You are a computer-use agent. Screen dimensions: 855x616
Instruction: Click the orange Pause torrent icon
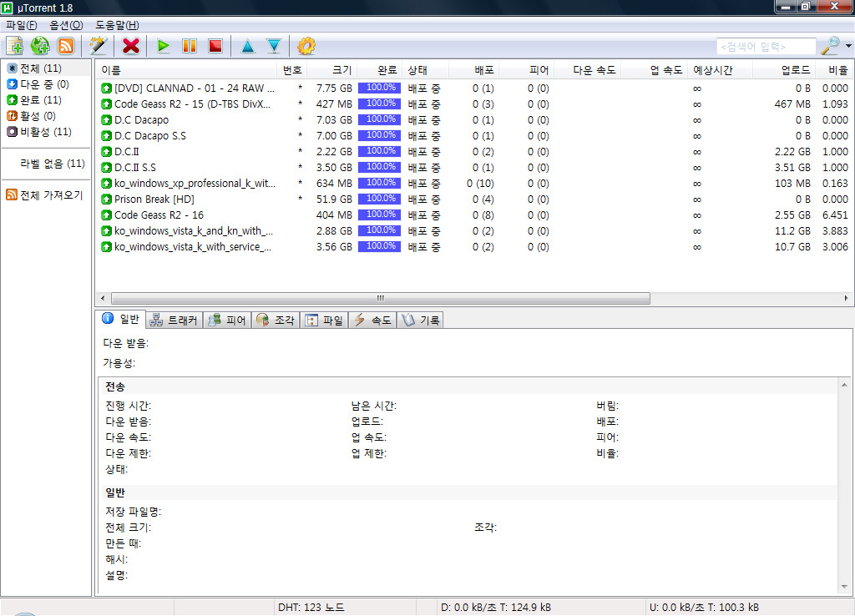[190, 47]
